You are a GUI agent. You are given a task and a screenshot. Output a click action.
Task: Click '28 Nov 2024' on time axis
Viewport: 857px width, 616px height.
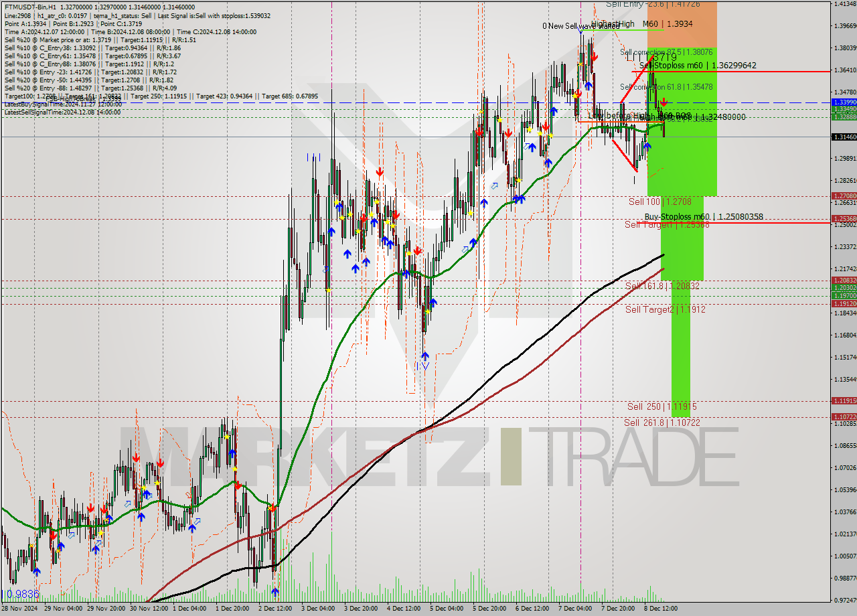pyautogui.click(x=19, y=609)
